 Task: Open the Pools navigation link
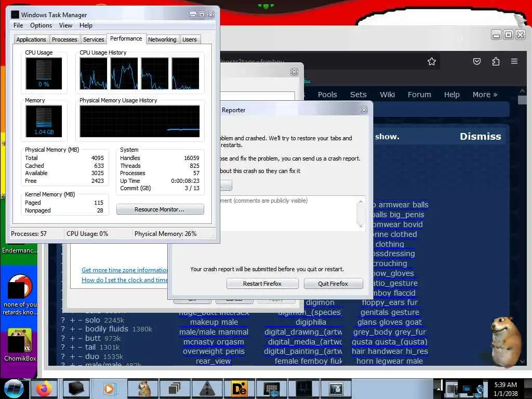327,95
